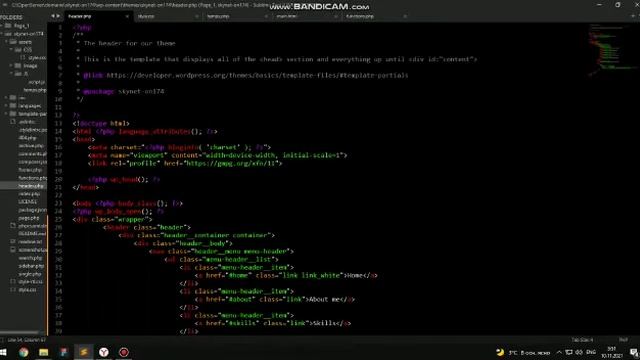Click the code minimap preview
The height and width of the screenshot is (360, 640).
click(611, 51)
